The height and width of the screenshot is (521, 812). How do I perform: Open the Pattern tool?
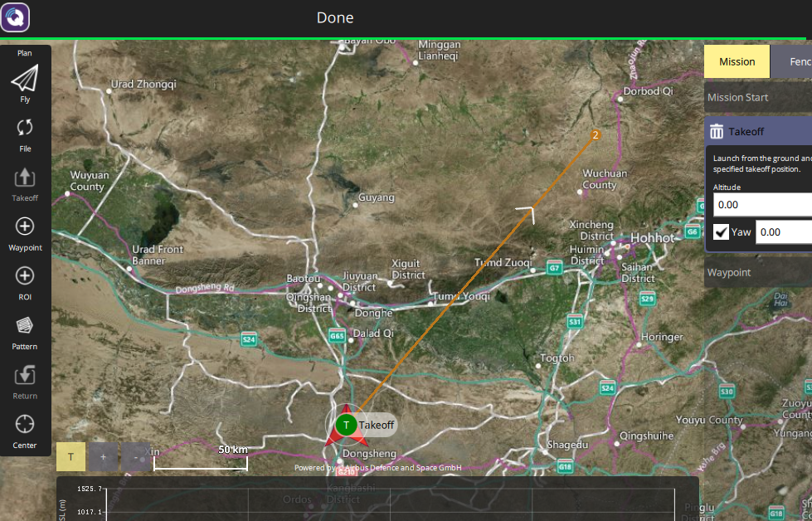25,332
